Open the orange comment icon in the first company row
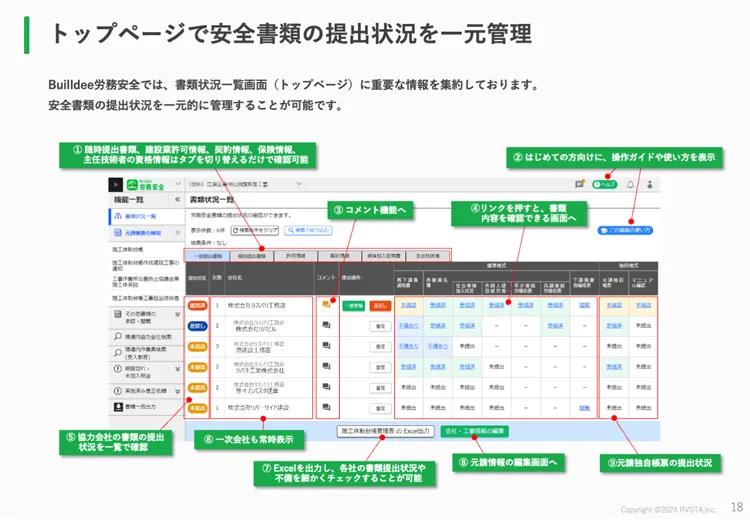The image size is (750, 520). pos(326,305)
